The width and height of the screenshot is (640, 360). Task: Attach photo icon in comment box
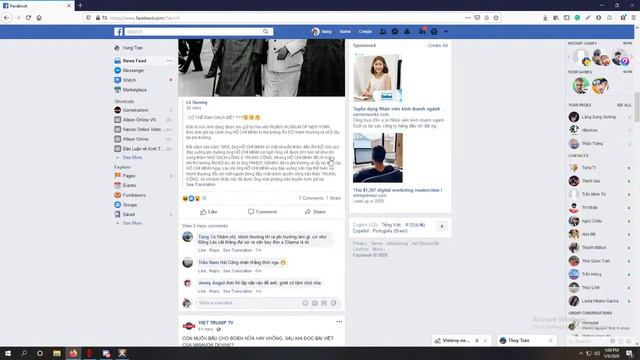click(x=315, y=303)
